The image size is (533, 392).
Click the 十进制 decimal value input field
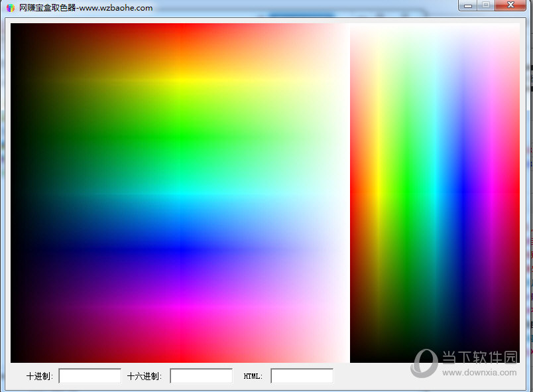tap(89, 376)
